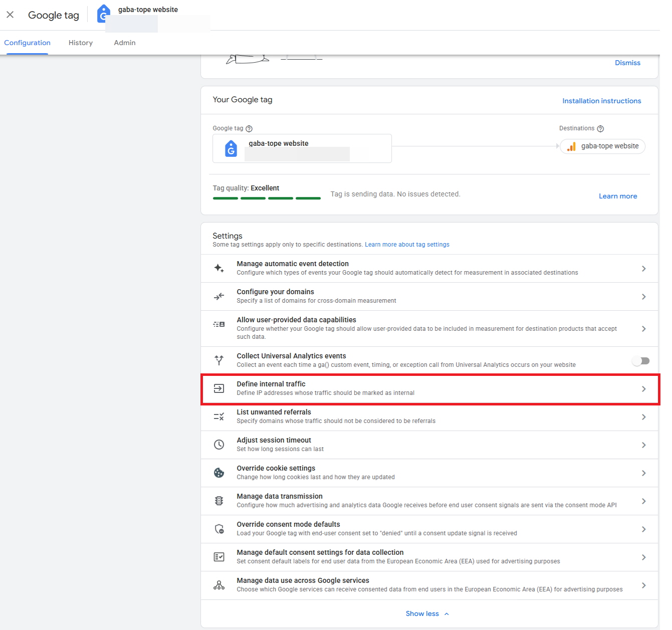This screenshot has width=672, height=630.
Task: Expand Manage automatic event detection chevron
Action: click(643, 269)
